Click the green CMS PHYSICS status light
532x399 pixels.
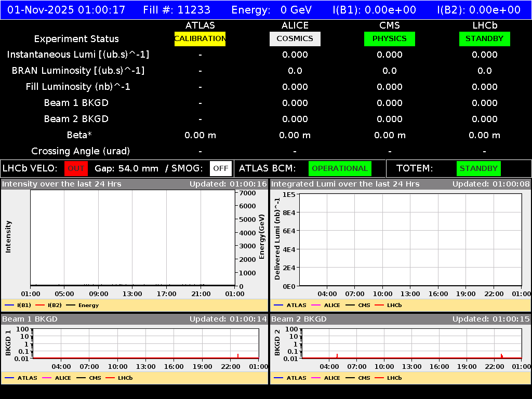coord(390,38)
